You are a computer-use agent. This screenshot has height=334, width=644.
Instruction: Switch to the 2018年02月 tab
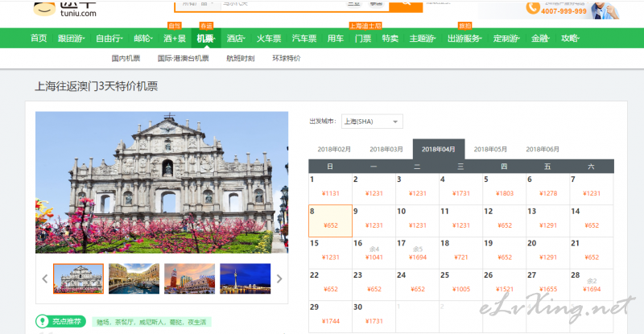coord(334,149)
